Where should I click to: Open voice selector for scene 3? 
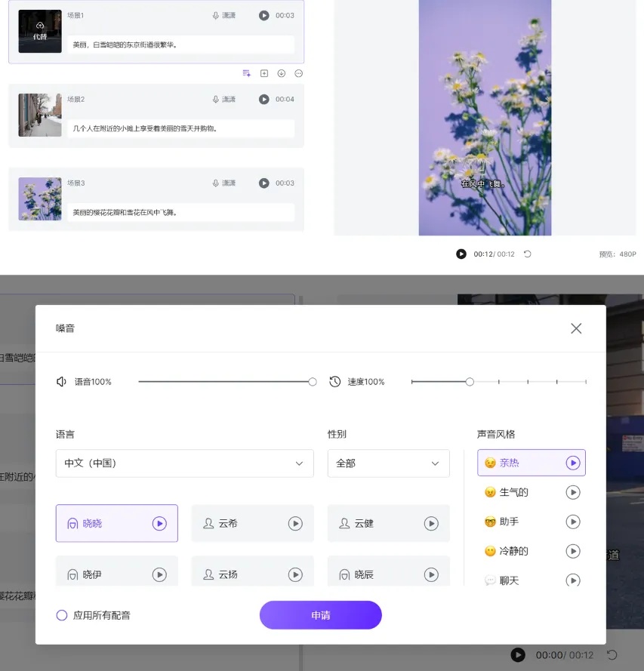click(224, 183)
